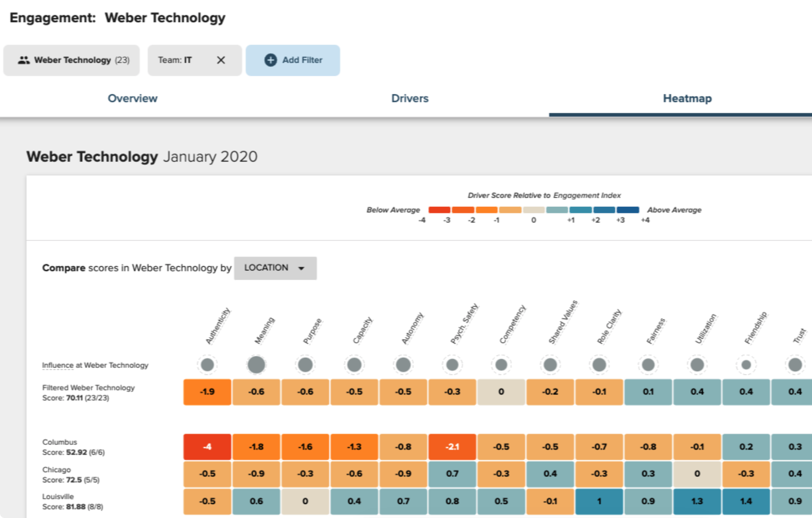Viewport: 812px width, 518px height.
Task: Click the Fairness influence circle
Action: coord(648,365)
